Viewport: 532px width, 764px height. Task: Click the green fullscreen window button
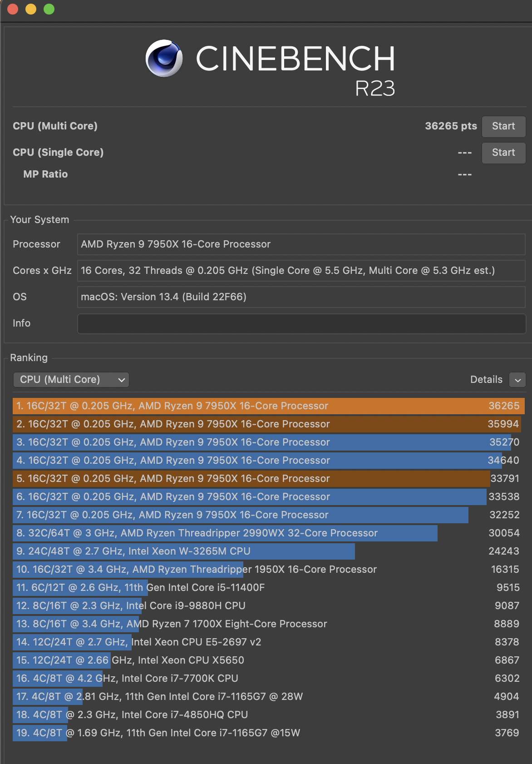pos(49,9)
